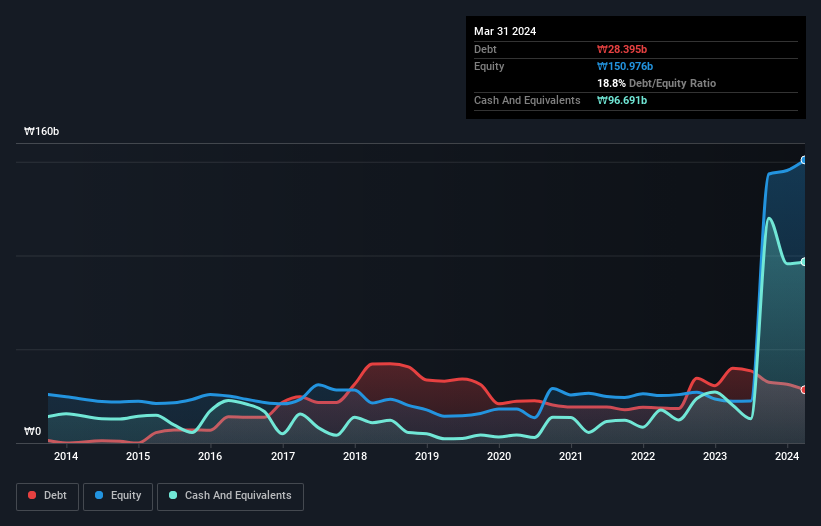Click the 2018 x-axis label
Image resolution: width=821 pixels, height=526 pixels.
click(355, 456)
